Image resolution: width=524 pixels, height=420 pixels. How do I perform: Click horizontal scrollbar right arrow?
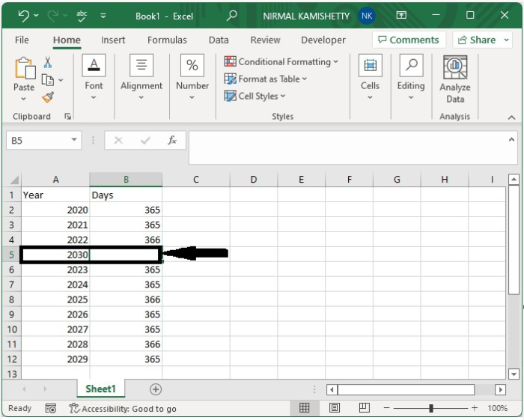pyautogui.click(x=500, y=389)
